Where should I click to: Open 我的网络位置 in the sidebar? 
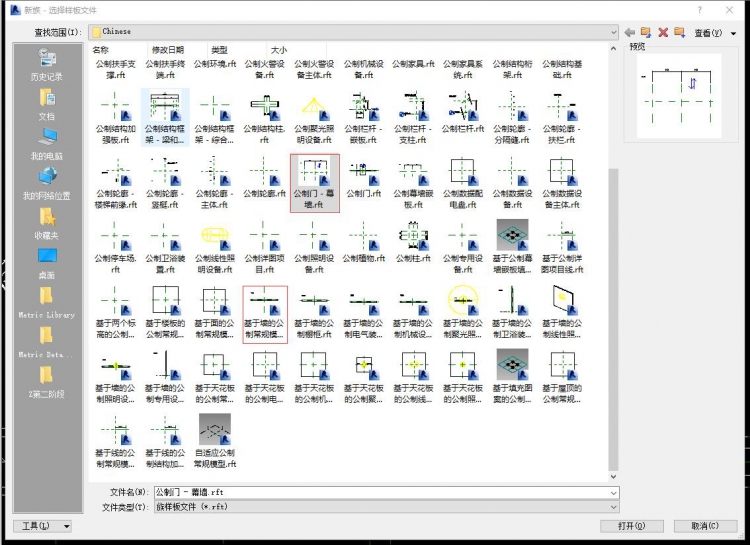(46, 184)
